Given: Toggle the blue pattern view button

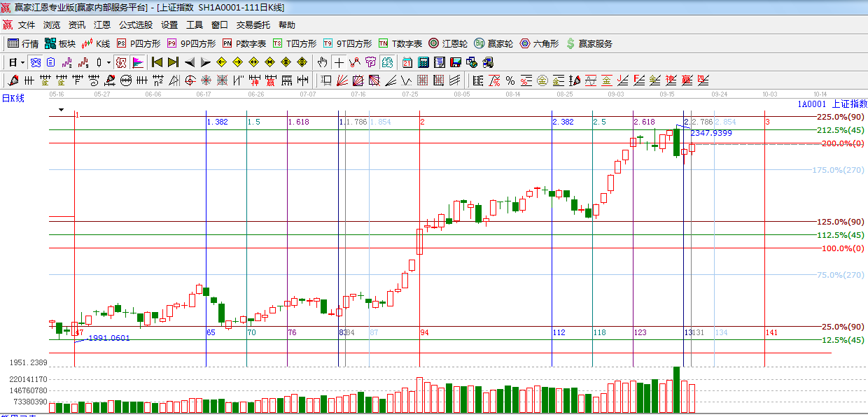Looking at the screenshot, I should 35,62.
